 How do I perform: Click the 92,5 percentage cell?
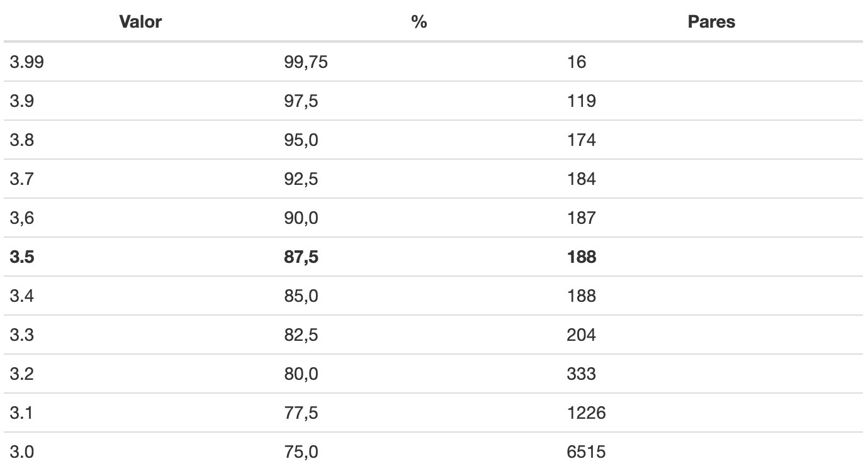point(419,179)
